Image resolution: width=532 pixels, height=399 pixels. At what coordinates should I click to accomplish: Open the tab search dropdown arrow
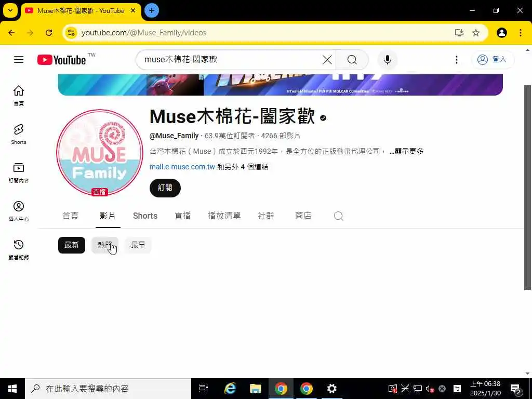coord(10,10)
